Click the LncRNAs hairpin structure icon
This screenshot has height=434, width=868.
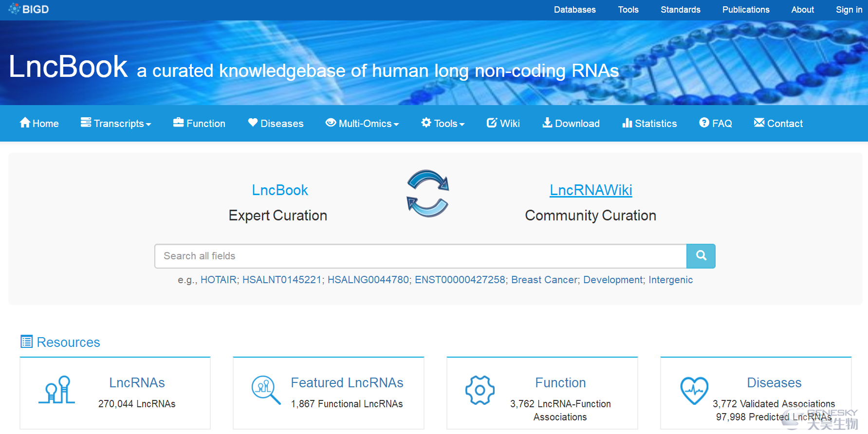coord(57,389)
